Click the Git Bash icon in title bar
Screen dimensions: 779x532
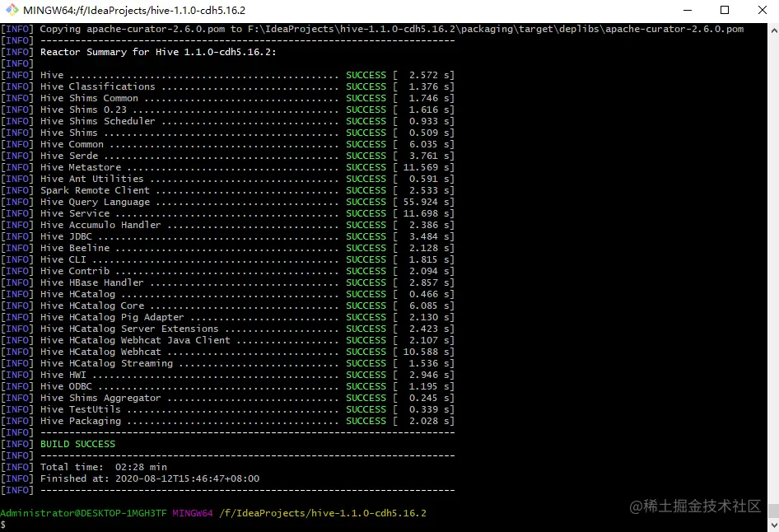[12, 10]
